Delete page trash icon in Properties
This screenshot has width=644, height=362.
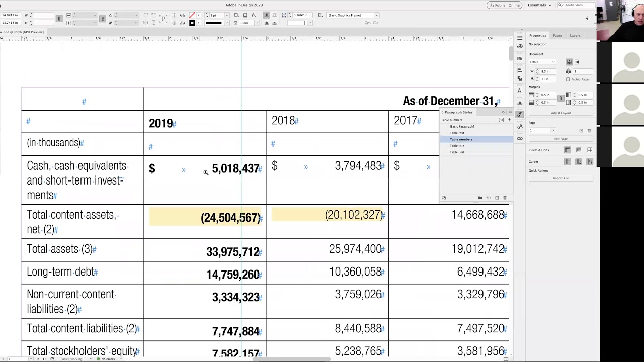click(589, 130)
